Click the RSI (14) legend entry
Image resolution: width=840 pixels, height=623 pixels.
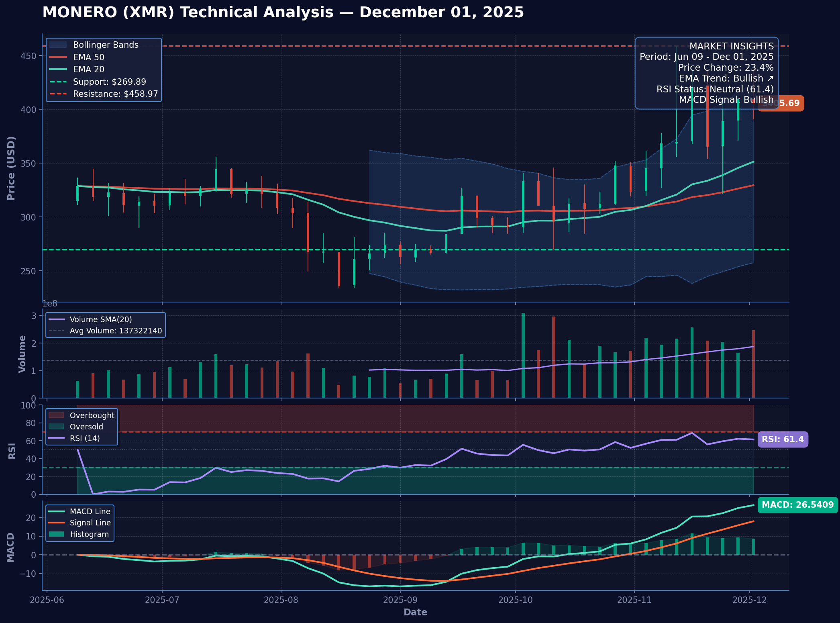[x=84, y=438]
